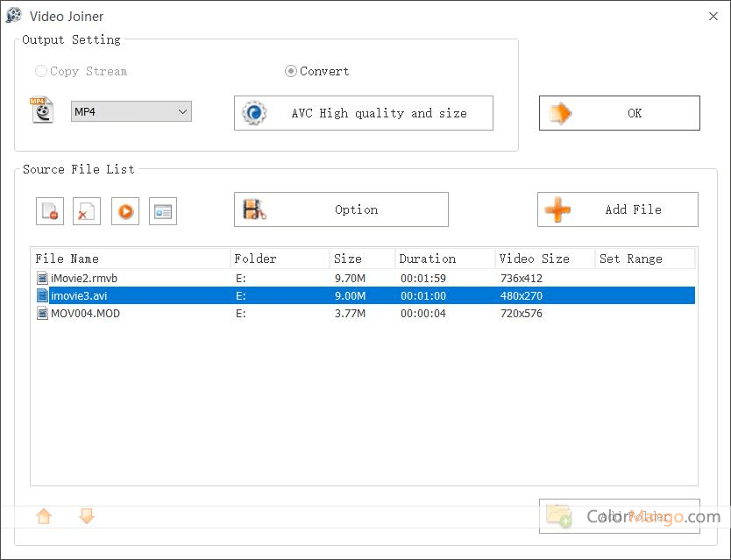731x560 pixels.
Task: Sort the list by the File Name column
Action: pos(131,259)
